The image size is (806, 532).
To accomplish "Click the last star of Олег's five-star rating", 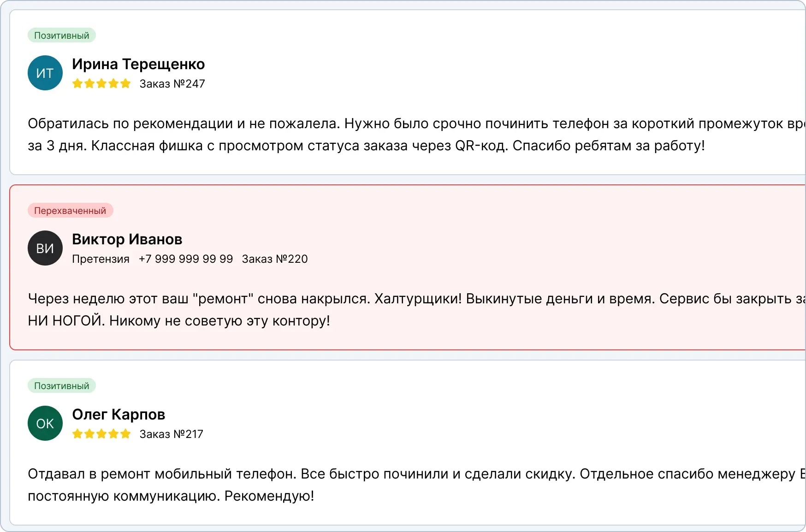I will point(126,434).
